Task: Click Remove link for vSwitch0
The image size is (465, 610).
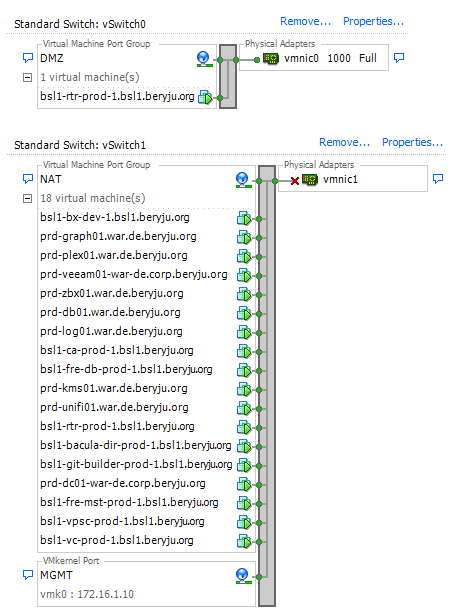Action: (305, 21)
